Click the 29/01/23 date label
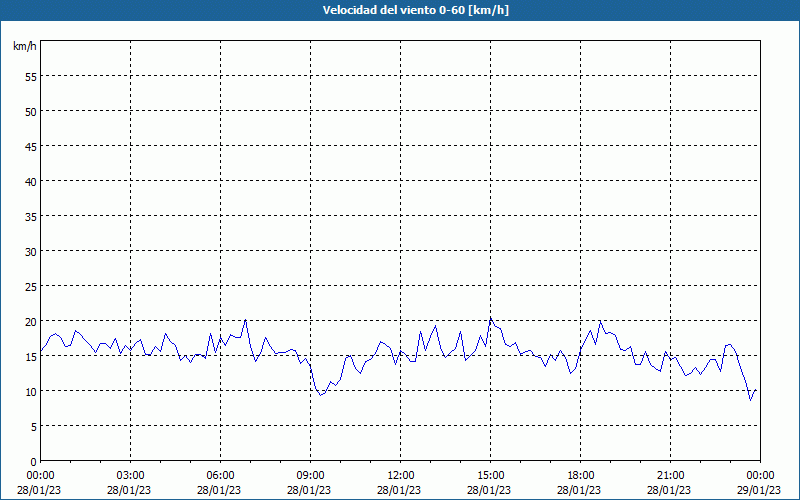 [760, 490]
